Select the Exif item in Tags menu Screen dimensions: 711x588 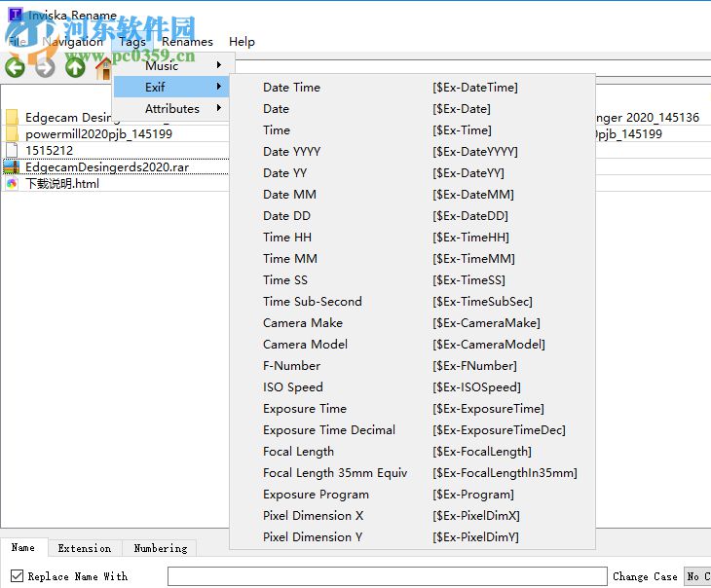coord(171,87)
